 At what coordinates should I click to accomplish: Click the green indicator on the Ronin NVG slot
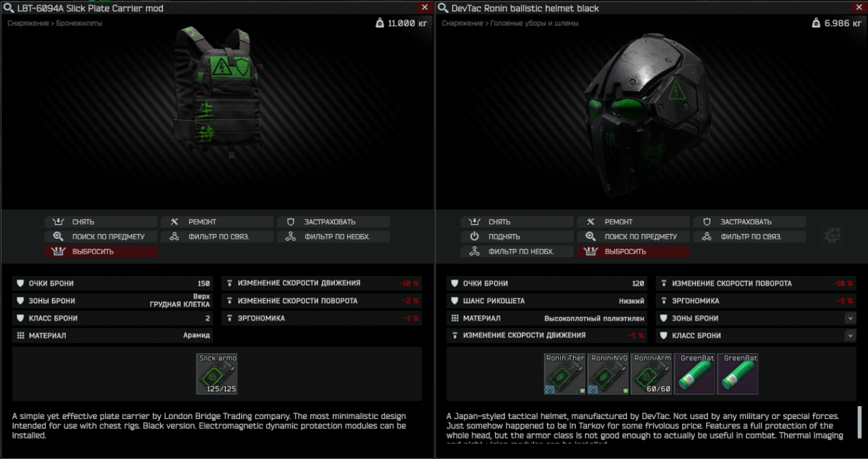(625, 391)
